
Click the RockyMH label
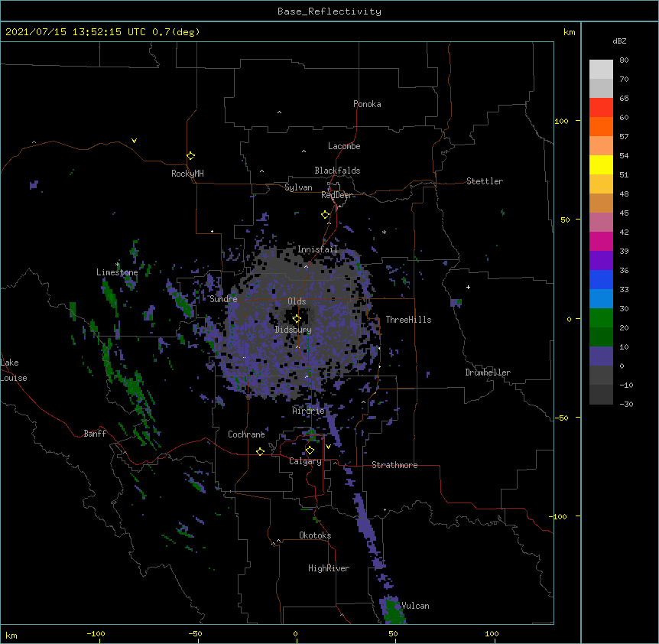coord(187,174)
